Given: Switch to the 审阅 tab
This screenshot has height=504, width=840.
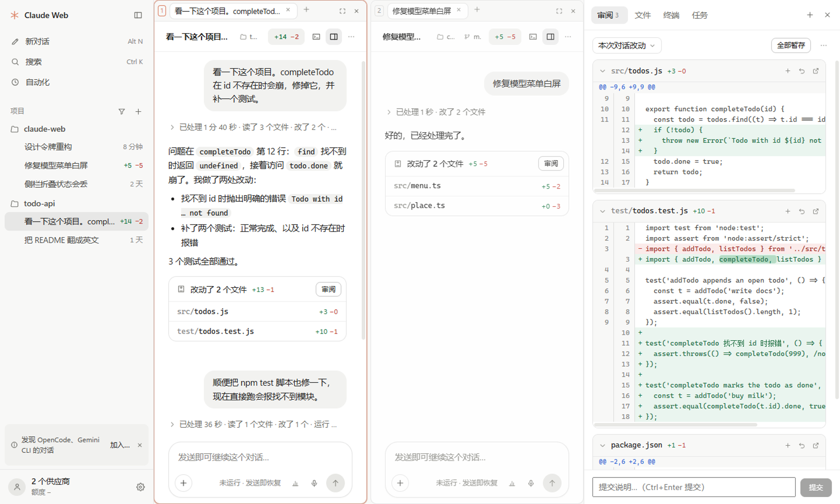Looking at the screenshot, I should 609,15.
